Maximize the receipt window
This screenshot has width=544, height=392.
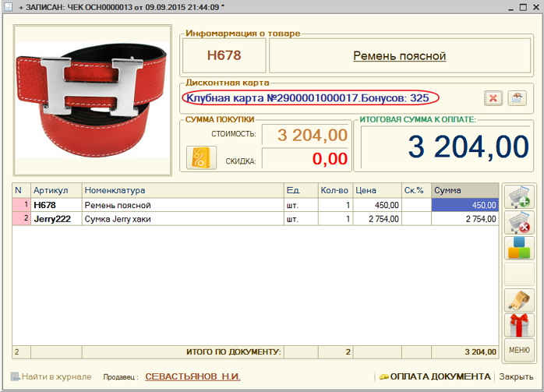tap(523, 7)
